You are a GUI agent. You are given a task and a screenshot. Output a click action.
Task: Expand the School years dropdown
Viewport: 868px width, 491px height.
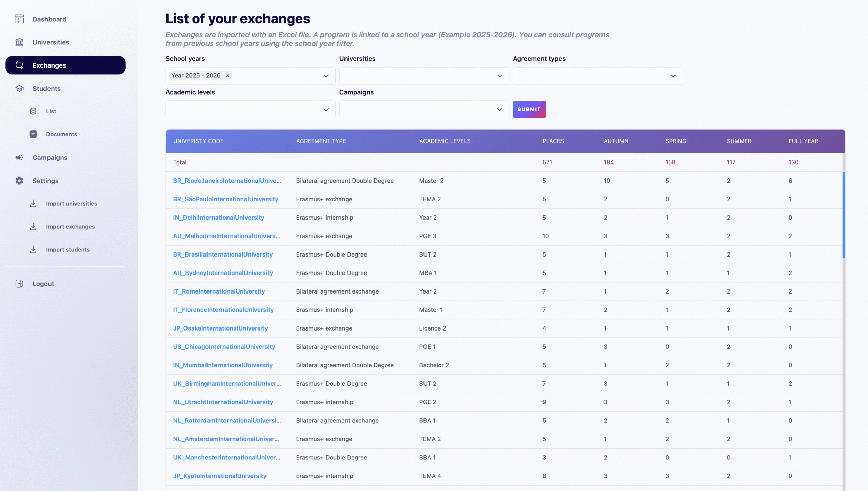pyautogui.click(x=326, y=76)
